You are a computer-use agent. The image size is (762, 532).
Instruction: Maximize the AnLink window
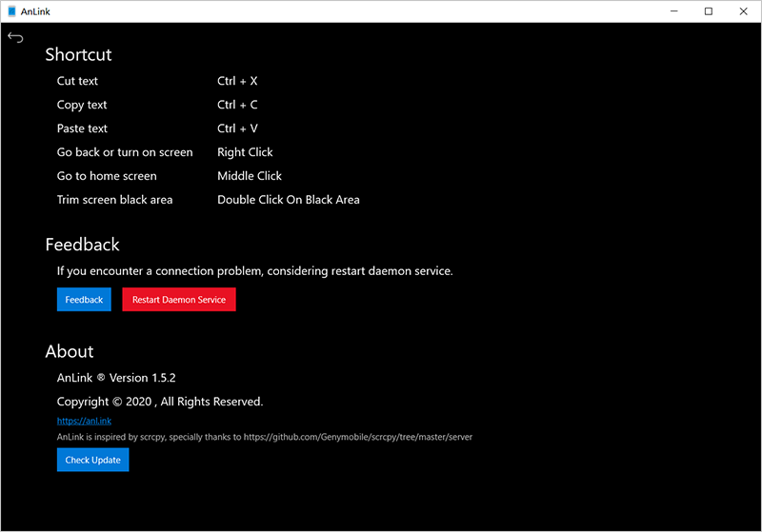709,11
